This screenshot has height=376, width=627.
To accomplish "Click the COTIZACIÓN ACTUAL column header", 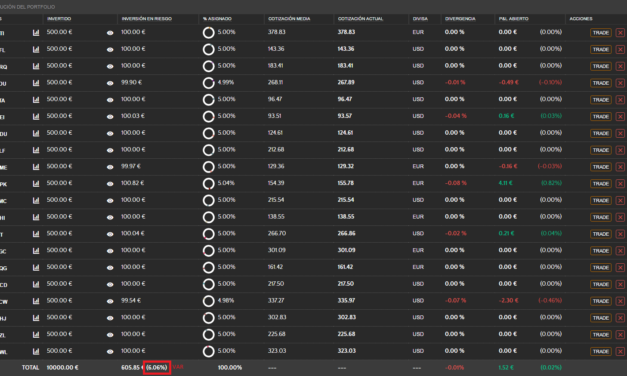I will 360,19.
